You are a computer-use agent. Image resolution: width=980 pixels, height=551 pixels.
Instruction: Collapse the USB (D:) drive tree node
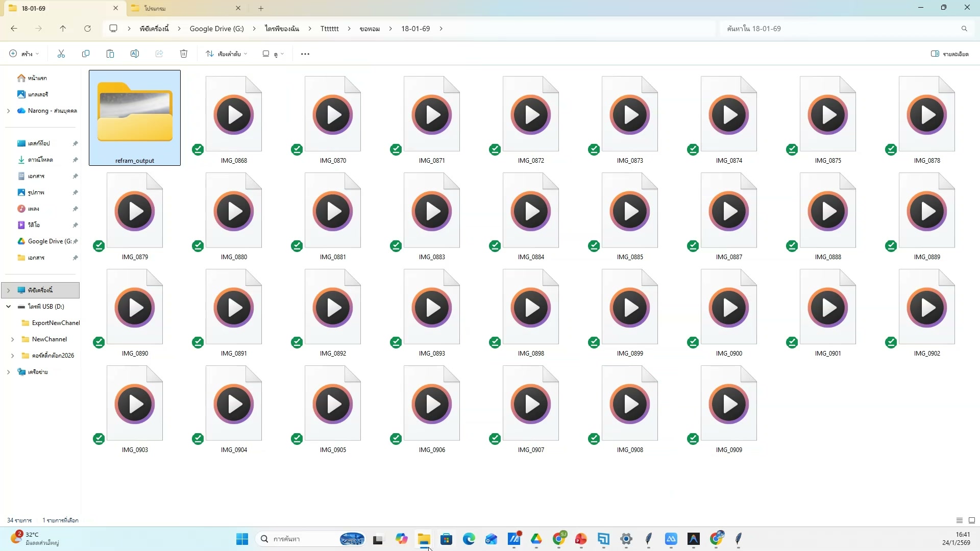9,307
